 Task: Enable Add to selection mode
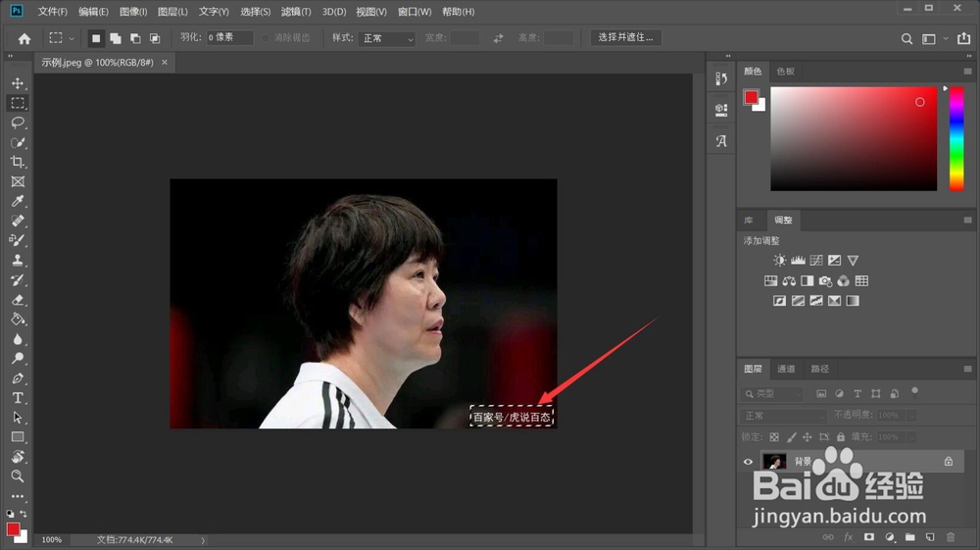(116, 39)
